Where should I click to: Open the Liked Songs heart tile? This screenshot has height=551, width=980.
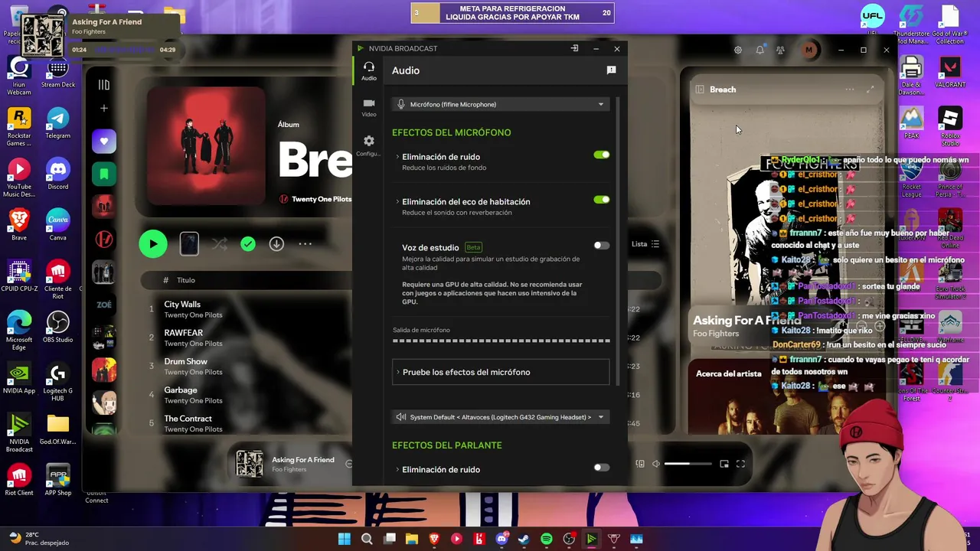[104, 142]
